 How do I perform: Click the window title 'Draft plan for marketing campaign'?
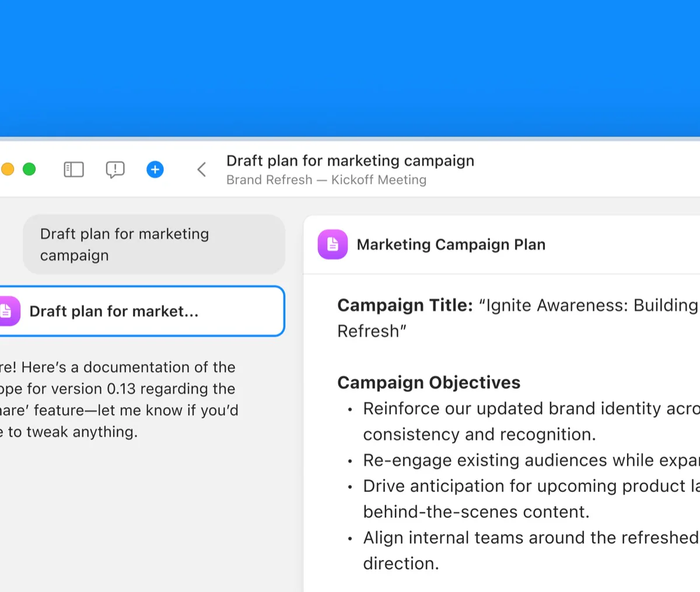pyautogui.click(x=351, y=161)
